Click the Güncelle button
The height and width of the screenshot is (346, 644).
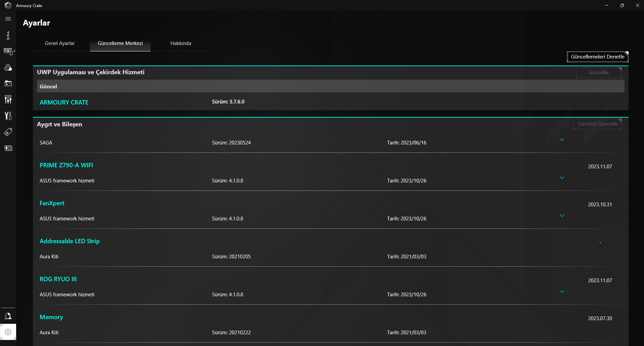pos(599,73)
